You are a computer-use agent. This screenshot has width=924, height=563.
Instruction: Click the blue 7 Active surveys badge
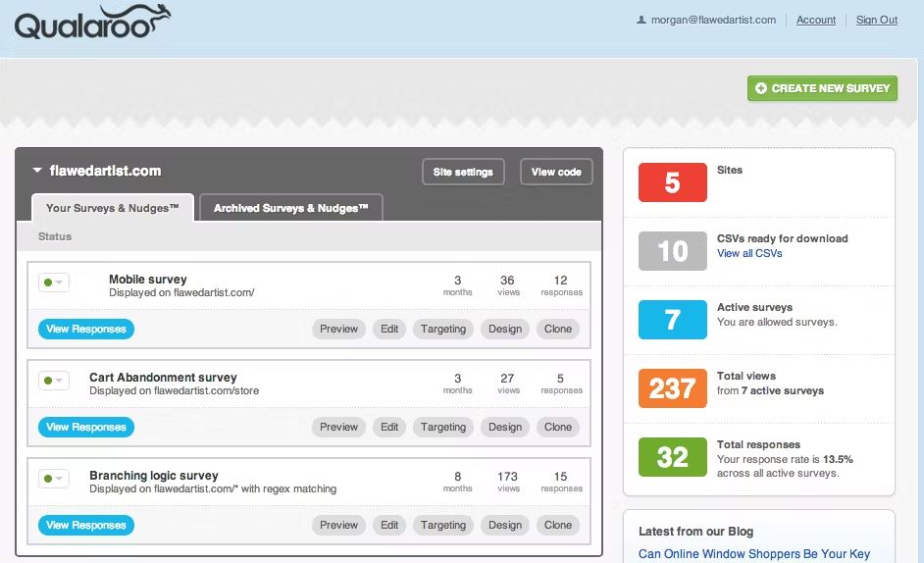coord(672,320)
